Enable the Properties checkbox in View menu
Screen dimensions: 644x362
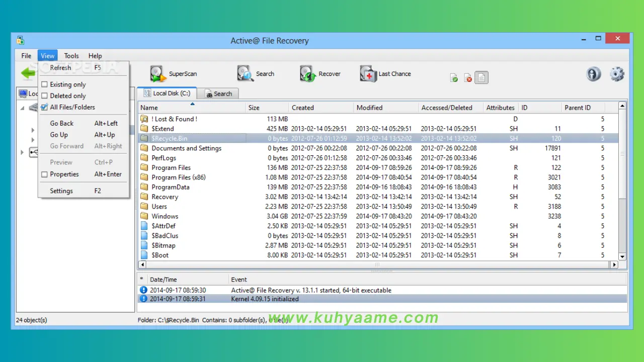coord(44,174)
